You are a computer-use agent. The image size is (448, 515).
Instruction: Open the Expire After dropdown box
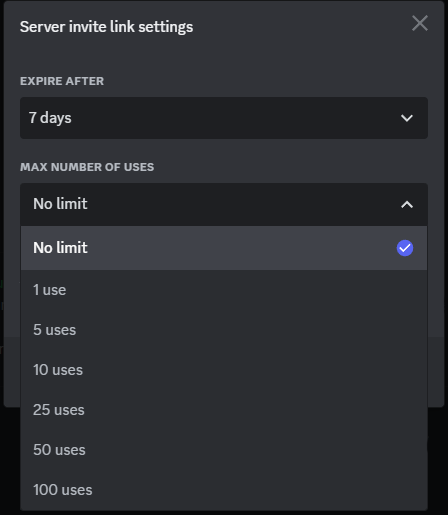click(224, 118)
